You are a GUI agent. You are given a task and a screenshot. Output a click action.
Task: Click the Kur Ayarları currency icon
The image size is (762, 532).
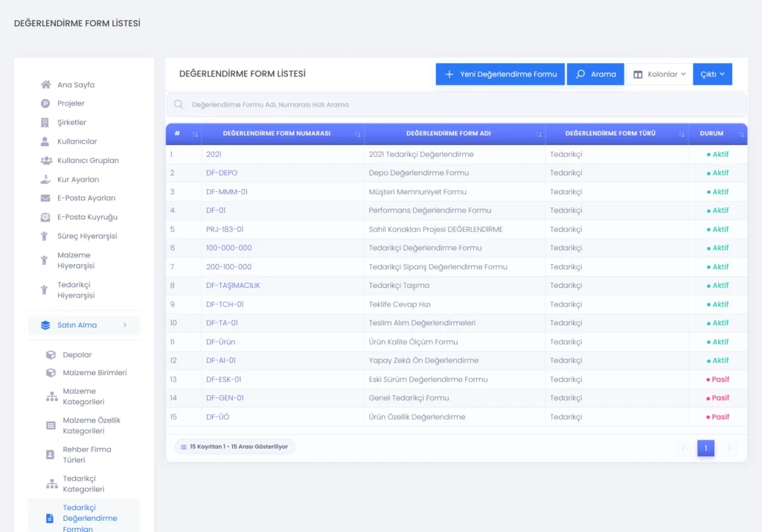(x=45, y=179)
